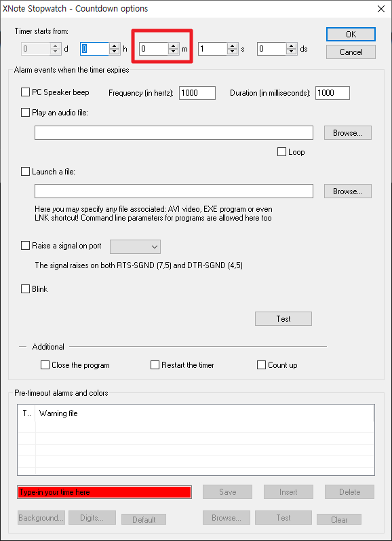Click the Warning file column header

[x=204, y=413]
